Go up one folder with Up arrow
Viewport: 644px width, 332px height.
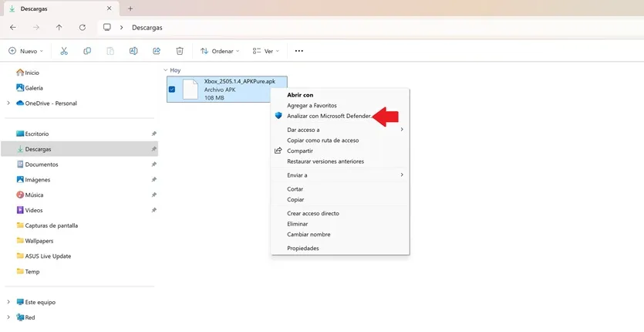59,27
